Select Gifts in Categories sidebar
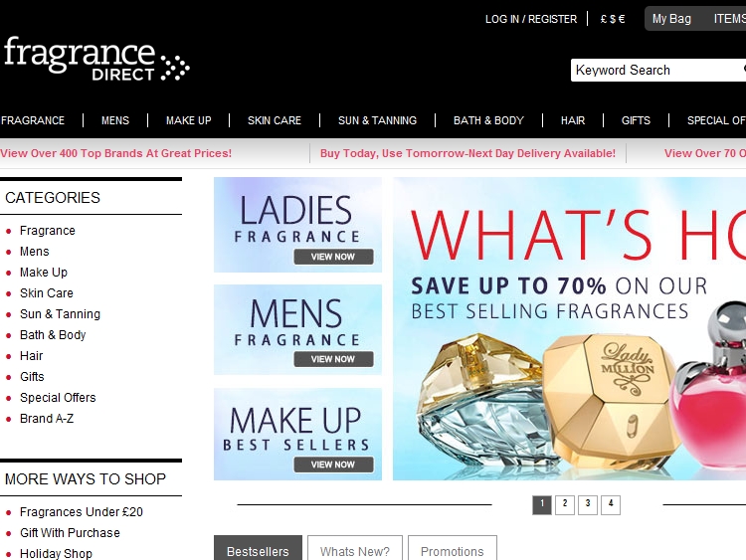746x560 pixels. pyautogui.click(x=32, y=377)
